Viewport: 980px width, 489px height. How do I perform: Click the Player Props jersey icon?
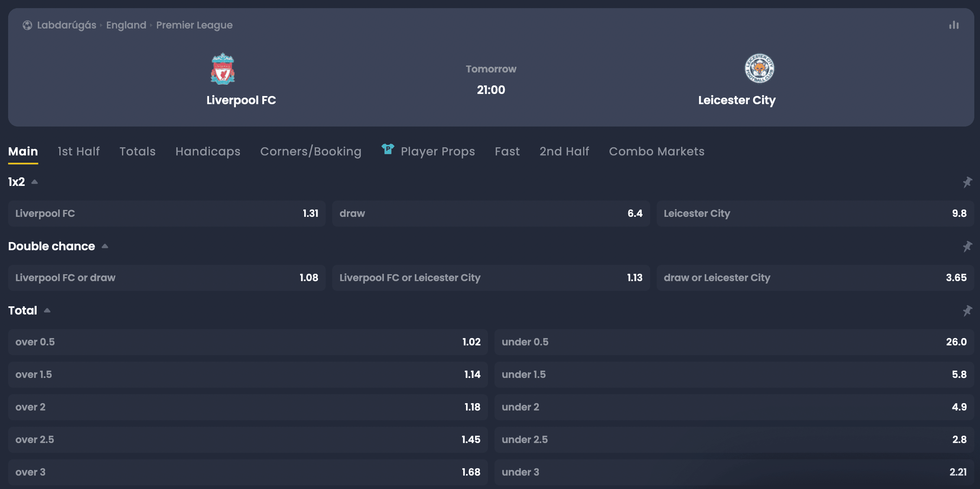(x=388, y=149)
